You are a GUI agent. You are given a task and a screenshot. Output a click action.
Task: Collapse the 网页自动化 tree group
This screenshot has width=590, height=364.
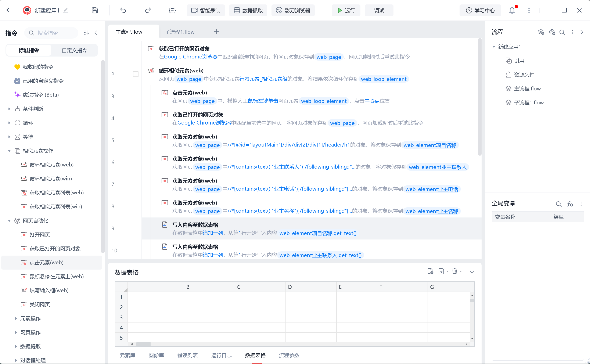[9, 220]
